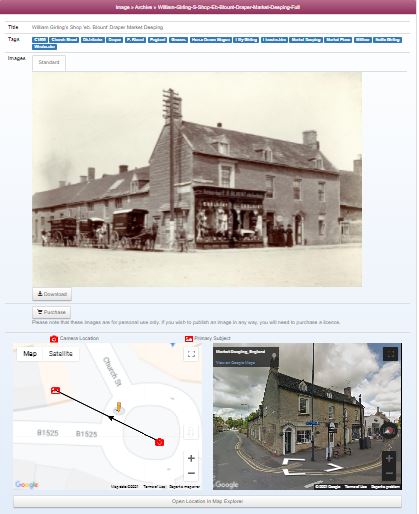Open the Standard image tab

coord(49,63)
